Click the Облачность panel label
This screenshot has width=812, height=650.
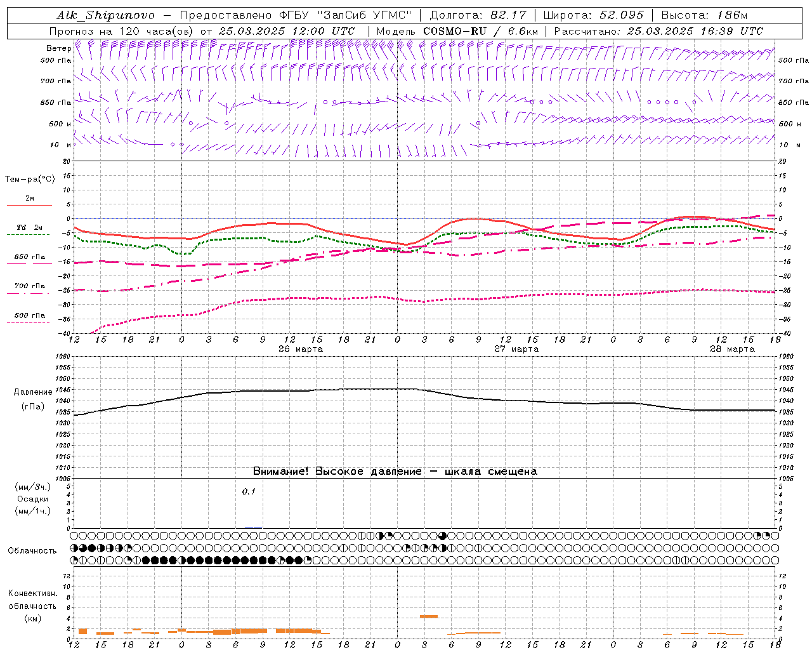tap(32, 551)
